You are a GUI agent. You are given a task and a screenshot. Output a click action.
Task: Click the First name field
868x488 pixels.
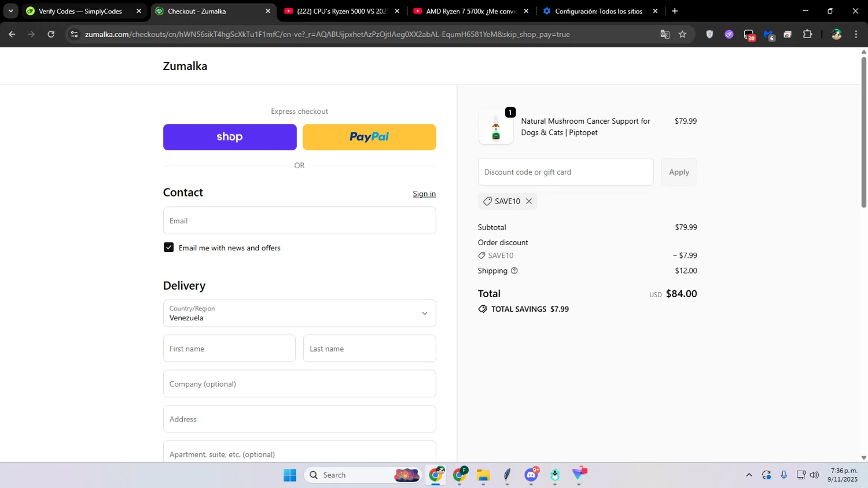229,349
